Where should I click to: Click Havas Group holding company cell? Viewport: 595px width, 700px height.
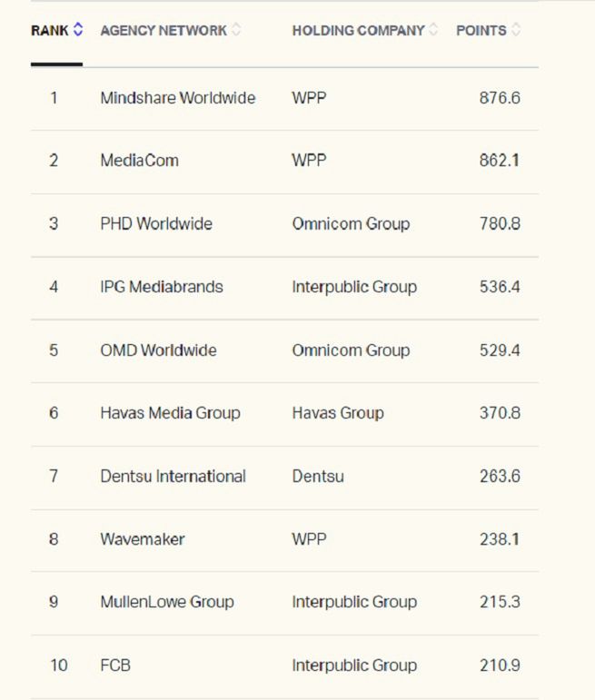click(338, 413)
